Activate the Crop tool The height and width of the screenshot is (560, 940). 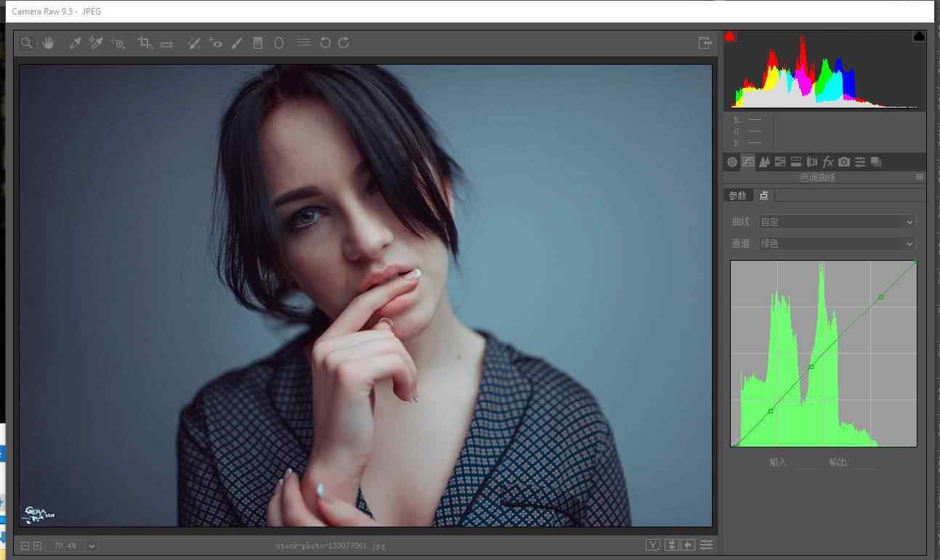[x=145, y=43]
